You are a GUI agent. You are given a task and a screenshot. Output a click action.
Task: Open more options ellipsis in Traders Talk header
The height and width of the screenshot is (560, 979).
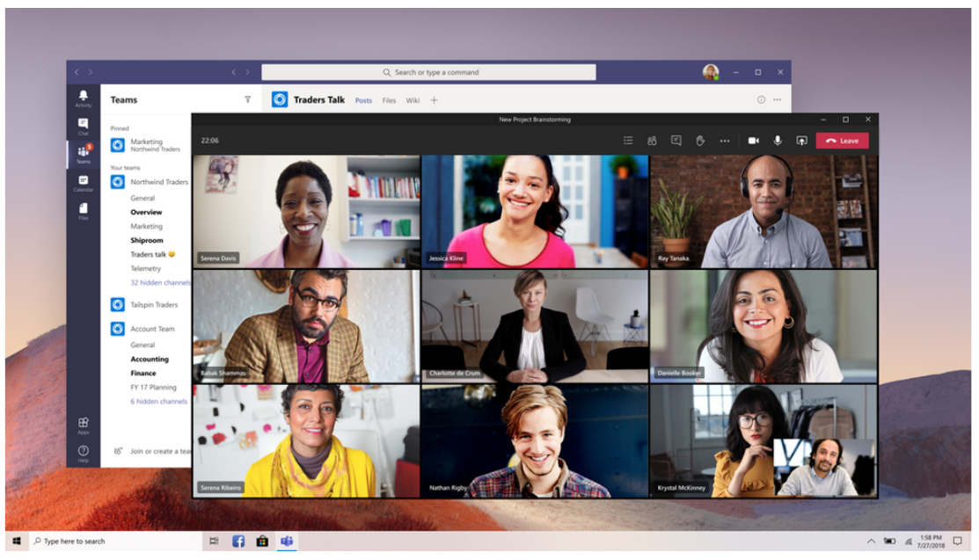point(778,100)
